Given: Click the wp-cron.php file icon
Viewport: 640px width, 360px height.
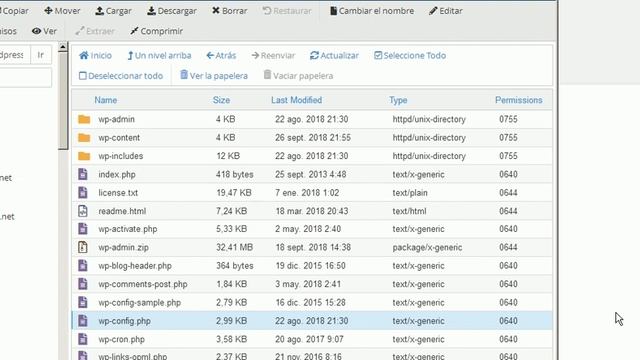Looking at the screenshot, I should click(83, 339).
